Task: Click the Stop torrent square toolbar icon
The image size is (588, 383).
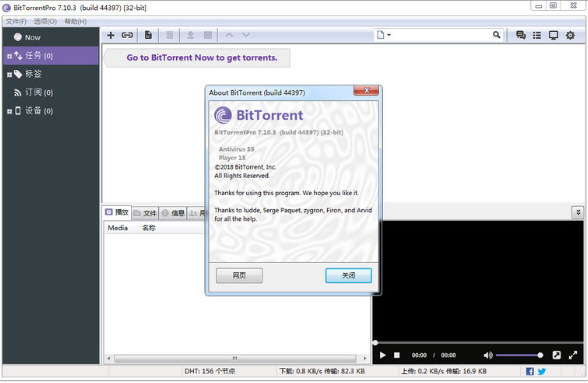Action: point(208,35)
